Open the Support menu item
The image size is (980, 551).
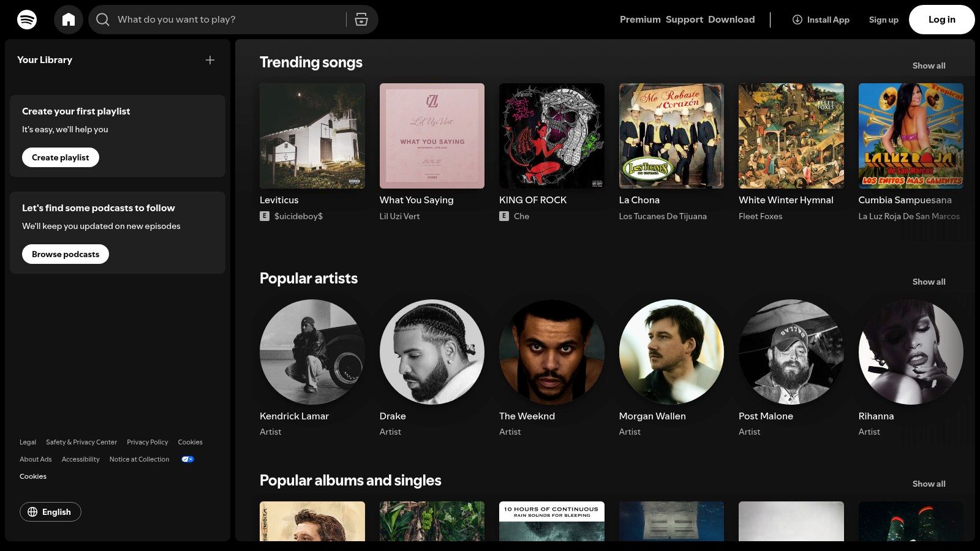click(684, 19)
